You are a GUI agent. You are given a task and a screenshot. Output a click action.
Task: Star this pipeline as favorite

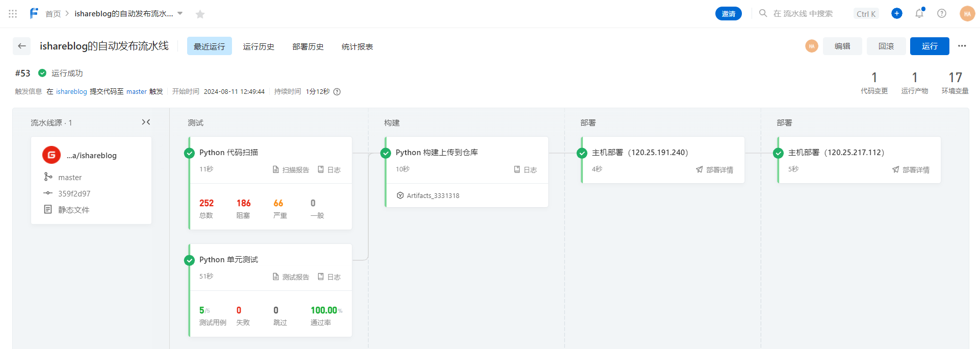(200, 14)
